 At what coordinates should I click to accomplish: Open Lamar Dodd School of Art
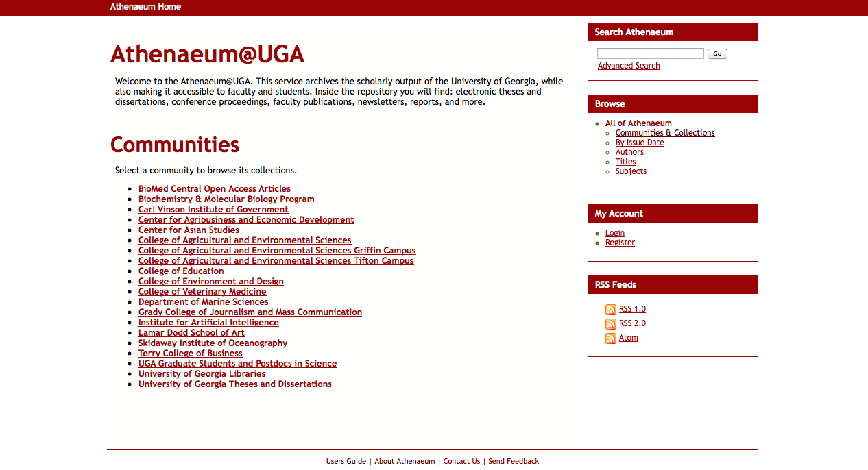pyautogui.click(x=191, y=333)
